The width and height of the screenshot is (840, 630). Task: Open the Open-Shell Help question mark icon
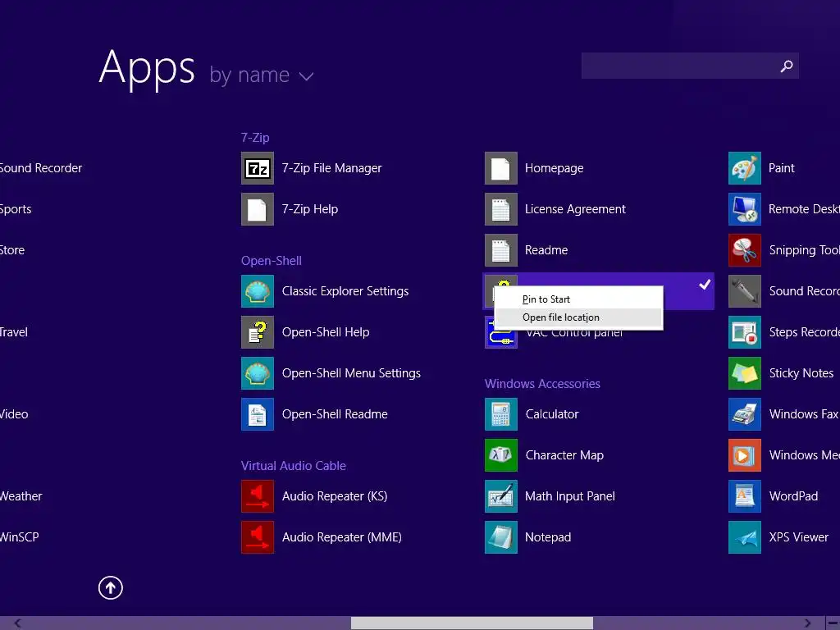pos(257,332)
